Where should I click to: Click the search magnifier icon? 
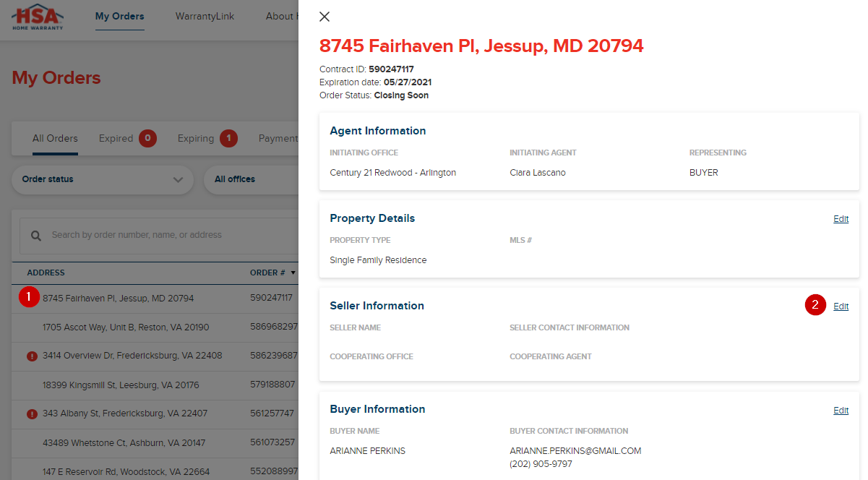(35, 236)
